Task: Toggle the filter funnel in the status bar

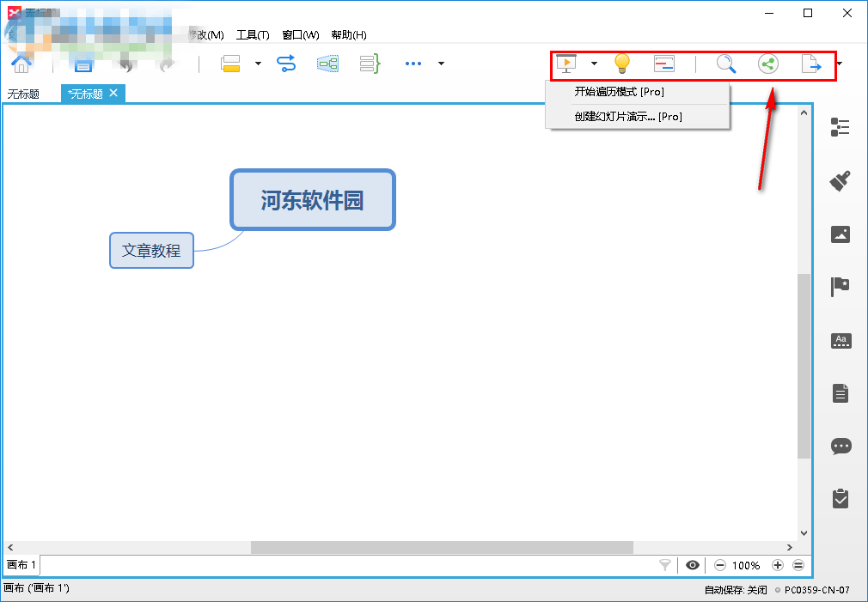Action: coord(664,565)
